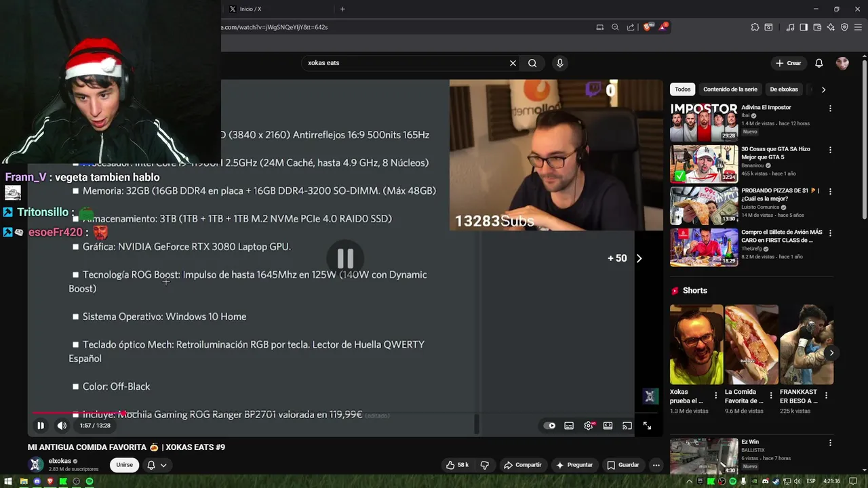Click the Compartir button
868x488 pixels.
tap(522, 465)
